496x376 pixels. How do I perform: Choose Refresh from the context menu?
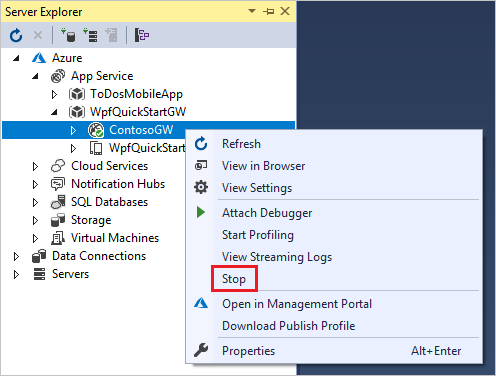(334, 144)
